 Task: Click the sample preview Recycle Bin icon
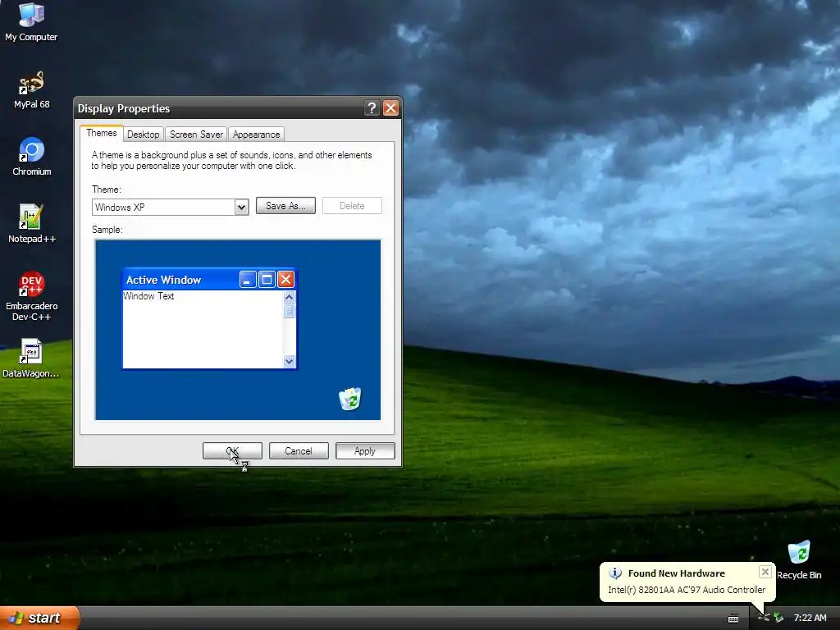point(349,399)
